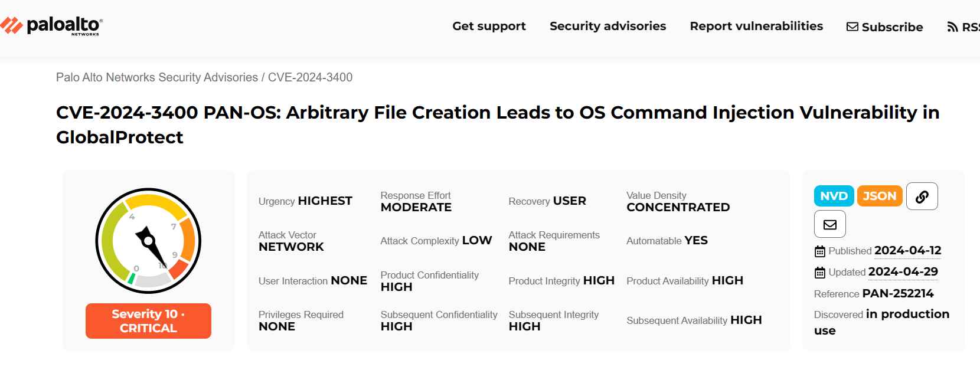The height and width of the screenshot is (380, 980).
Task: Click the CVE-2024-3400 advisory title heading
Action: point(498,112)
